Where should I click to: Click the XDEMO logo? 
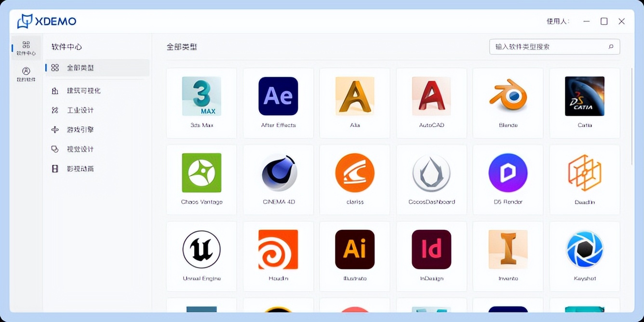pyautogui.click(x=47, y=21)
